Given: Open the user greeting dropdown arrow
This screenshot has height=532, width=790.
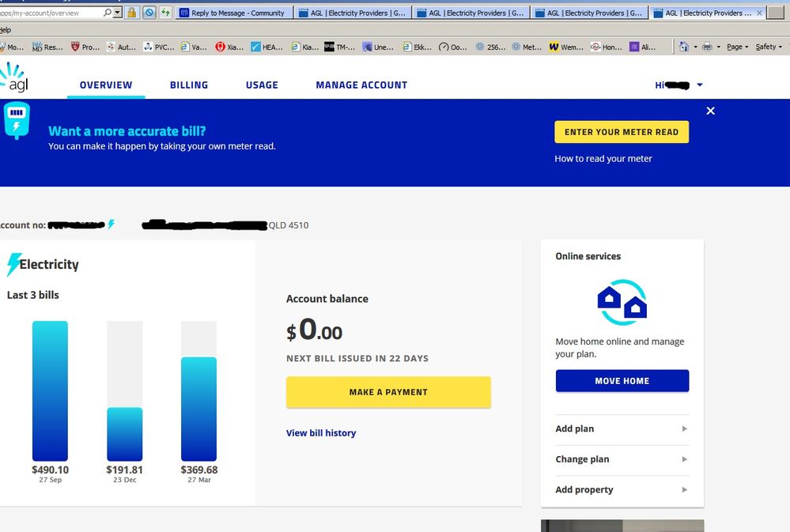Looking at the screenshot, I should coord(700,85).
